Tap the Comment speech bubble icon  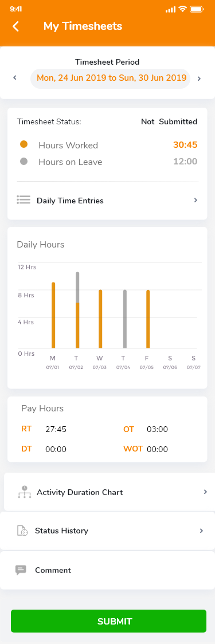[21, 570]
